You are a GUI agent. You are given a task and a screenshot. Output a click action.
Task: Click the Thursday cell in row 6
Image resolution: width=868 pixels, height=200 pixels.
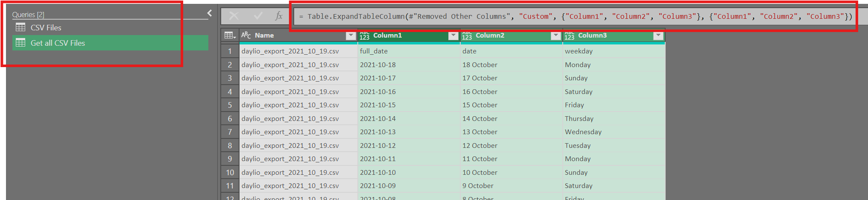(x=614, y=119)
